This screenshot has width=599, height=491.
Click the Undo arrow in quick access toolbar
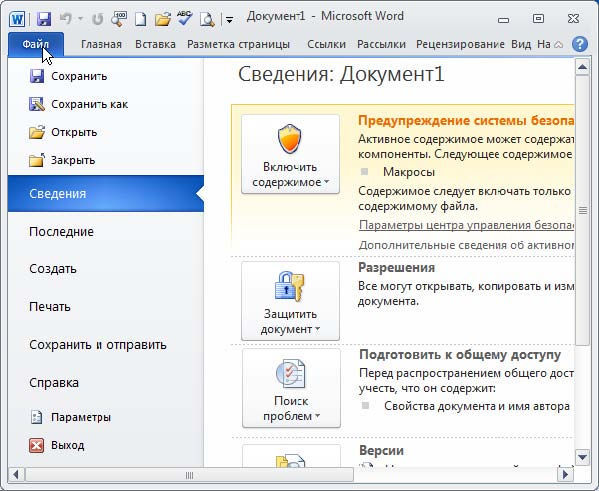point(66,18)
